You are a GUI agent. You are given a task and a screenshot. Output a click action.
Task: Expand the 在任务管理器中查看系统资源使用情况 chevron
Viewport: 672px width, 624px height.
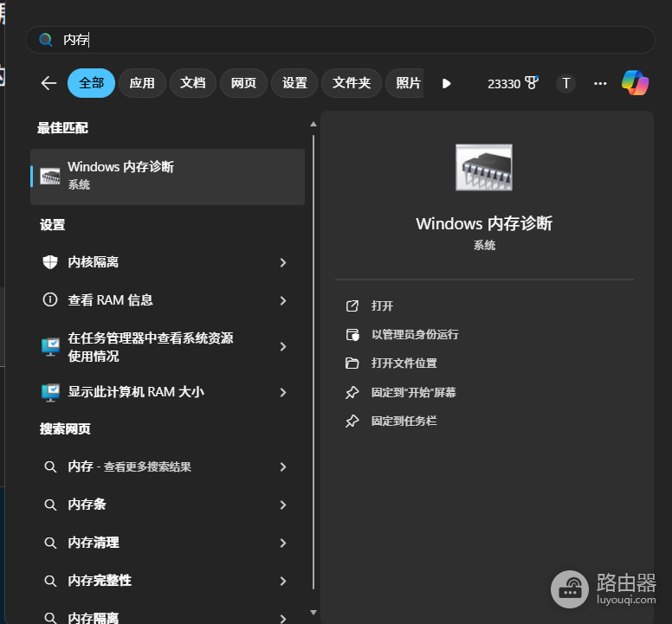pos(283,346)
